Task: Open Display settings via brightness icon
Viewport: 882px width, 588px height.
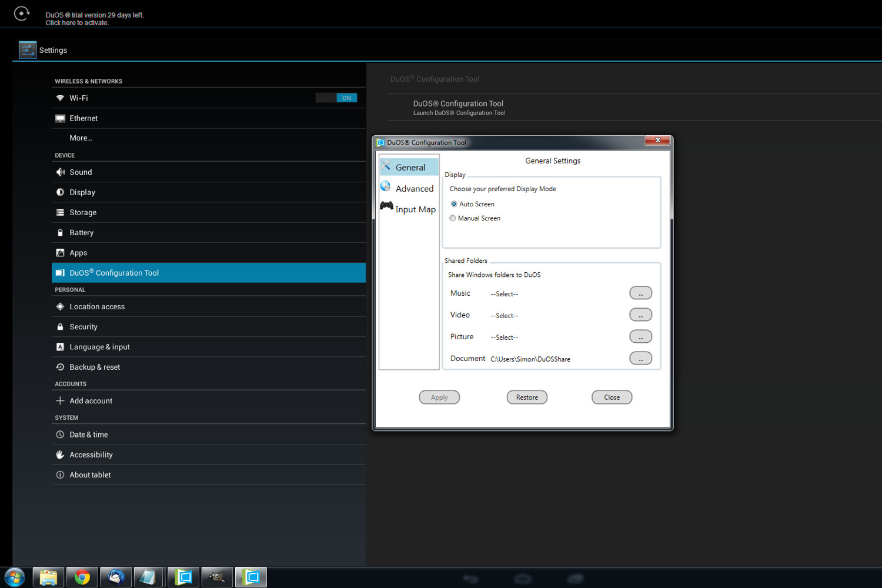Action: (x=60, y=192)
